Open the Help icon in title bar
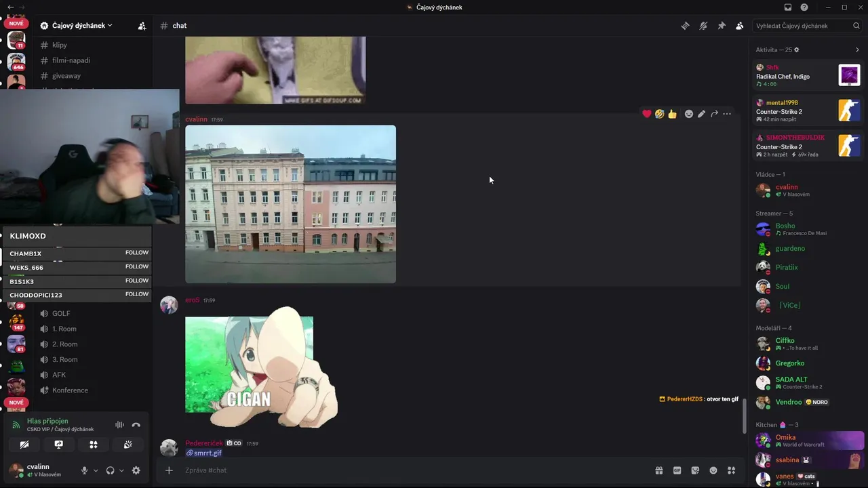Screen dimensions: 868x488 click(x=804, y=7)
